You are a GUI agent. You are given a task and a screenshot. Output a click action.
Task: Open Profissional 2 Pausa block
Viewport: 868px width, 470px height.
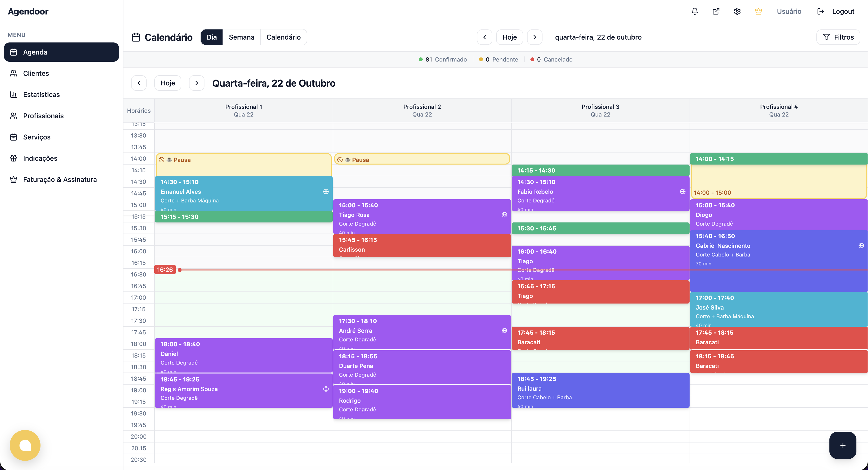click(x=422, y=159)
